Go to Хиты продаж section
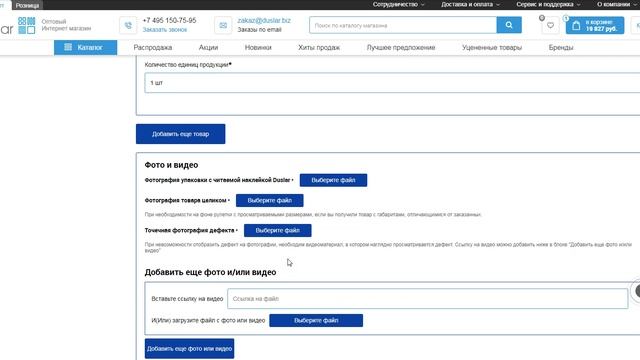 319,47
